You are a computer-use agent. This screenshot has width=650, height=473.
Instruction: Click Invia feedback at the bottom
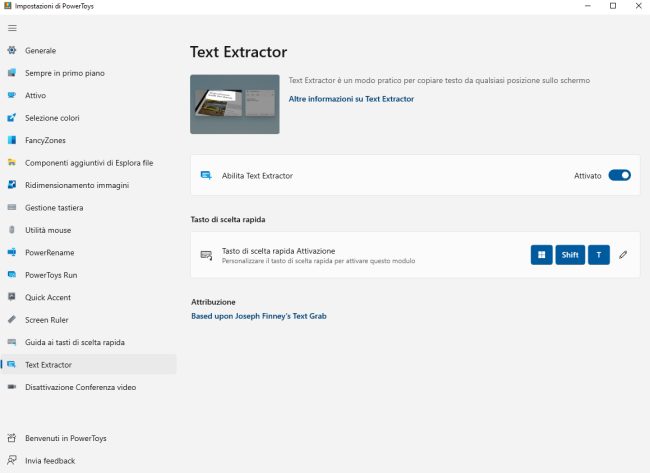[x=88, y=461]
